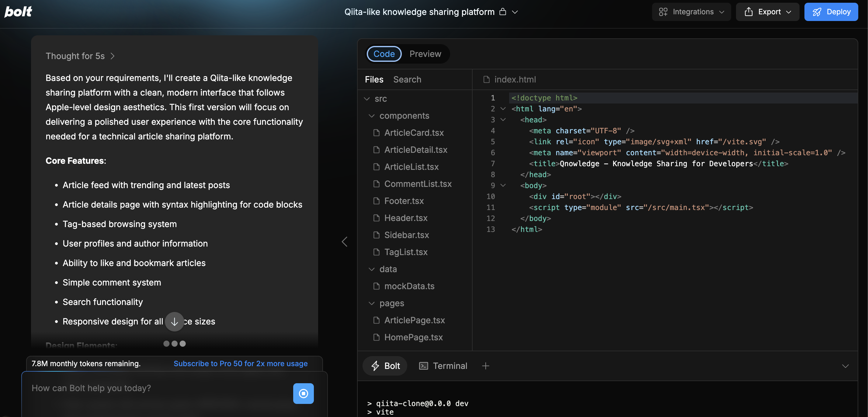The width and height of the screenshot is (868, 417).
Task: Collapse chat panel using left arrow
Action: coord(344,241)
